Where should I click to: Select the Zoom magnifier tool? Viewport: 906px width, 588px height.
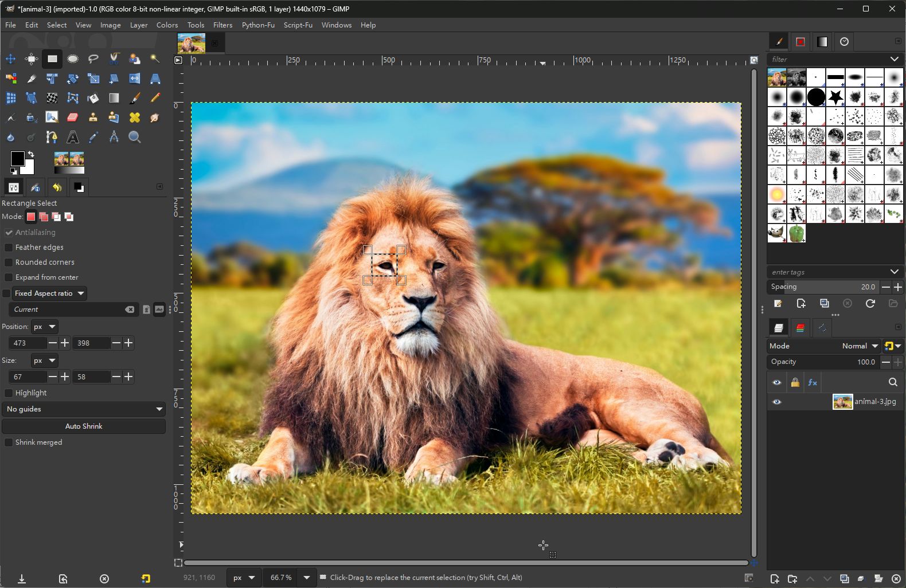(x=135, y=137)
